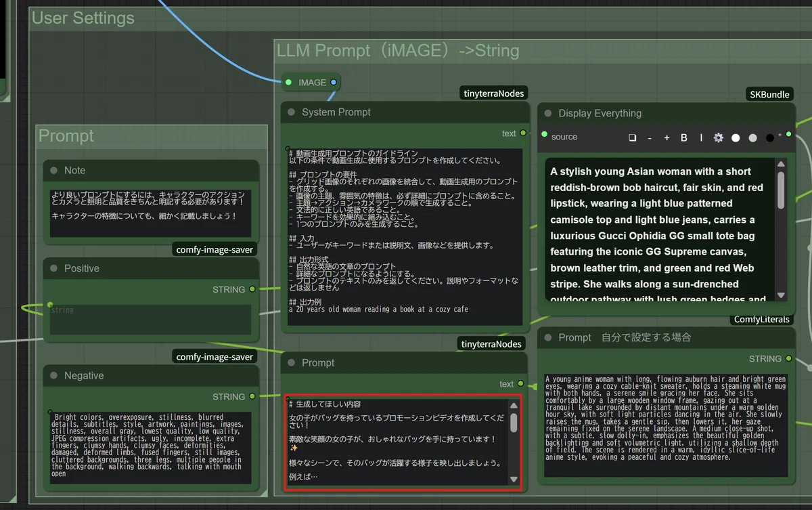812x510 pixels.
Task: Toggle bold text in Display Everything
Action: point(684,137)
